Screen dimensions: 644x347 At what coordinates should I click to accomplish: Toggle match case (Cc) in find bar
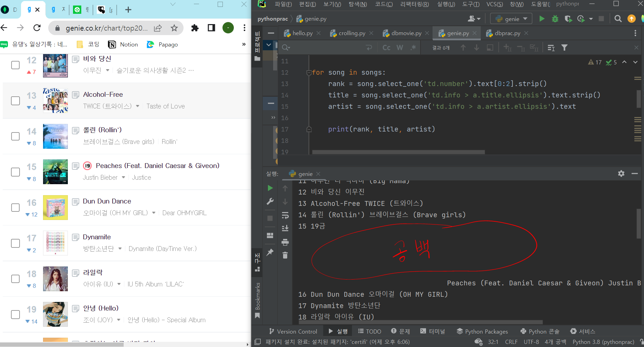coord(386,48)
